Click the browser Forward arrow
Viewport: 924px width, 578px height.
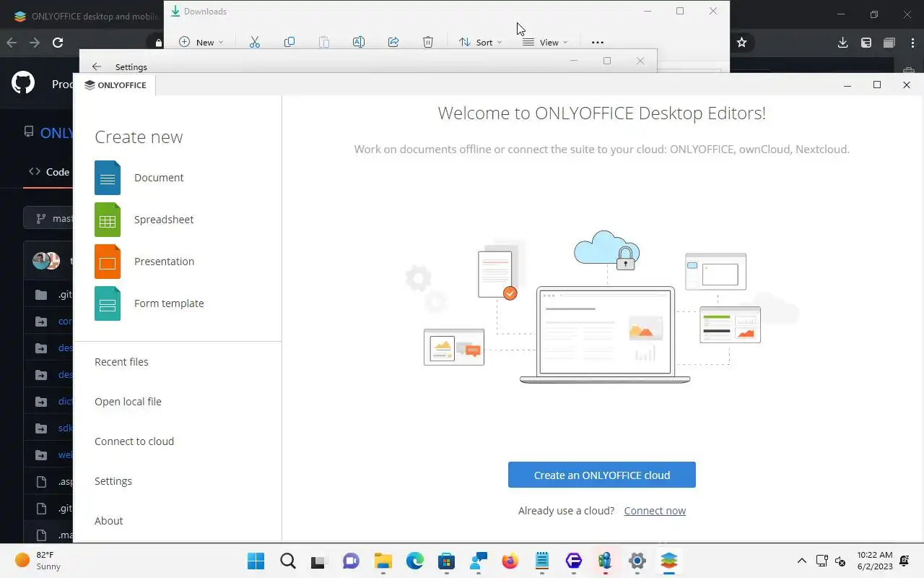(x=35, y=43)
